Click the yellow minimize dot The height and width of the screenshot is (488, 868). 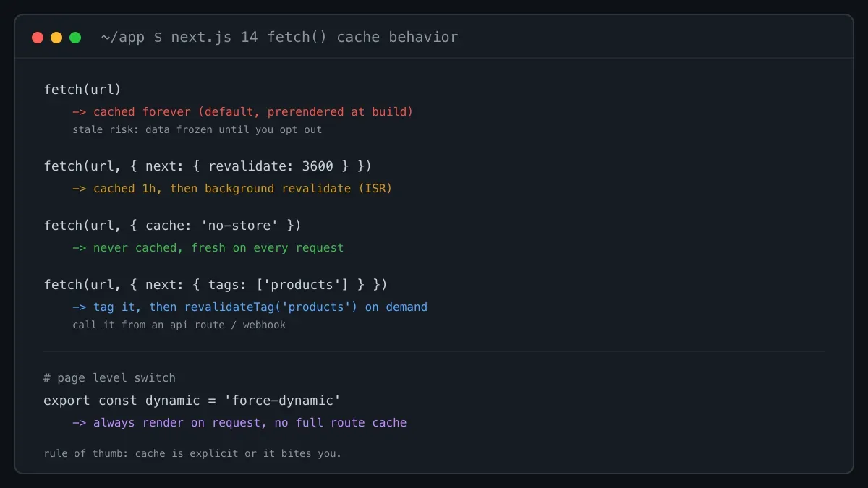pos(56,38)
